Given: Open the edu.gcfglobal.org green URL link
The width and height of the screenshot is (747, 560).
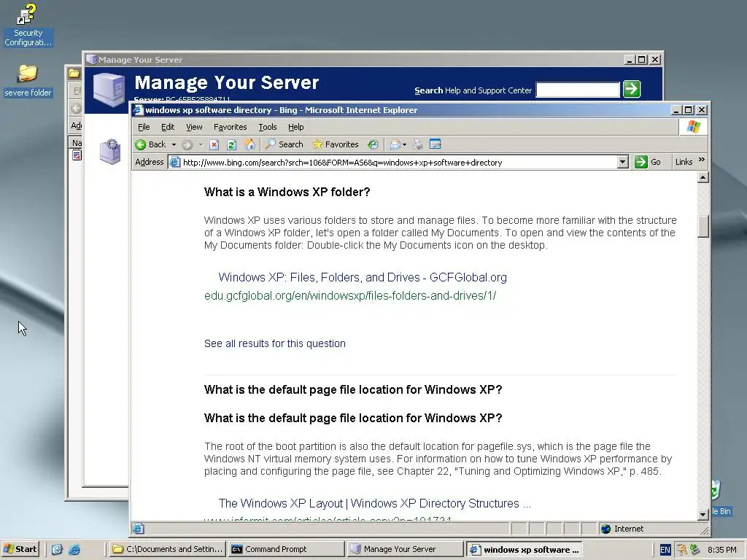Looking at the screenshot, I should pyautogui.click(x=350, y=296).
